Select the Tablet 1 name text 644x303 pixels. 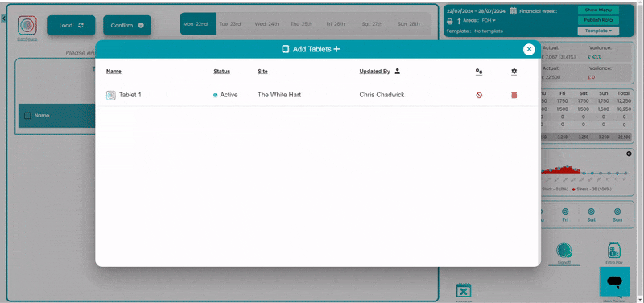point(130,95)
